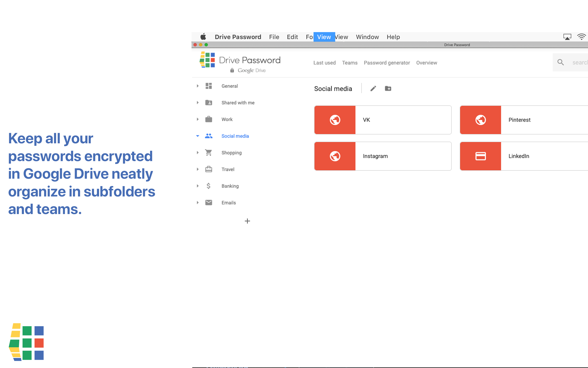Open the Instagram password entry name
The height and width of the screenshot is (368, 588).
click(x=375, y=156)
